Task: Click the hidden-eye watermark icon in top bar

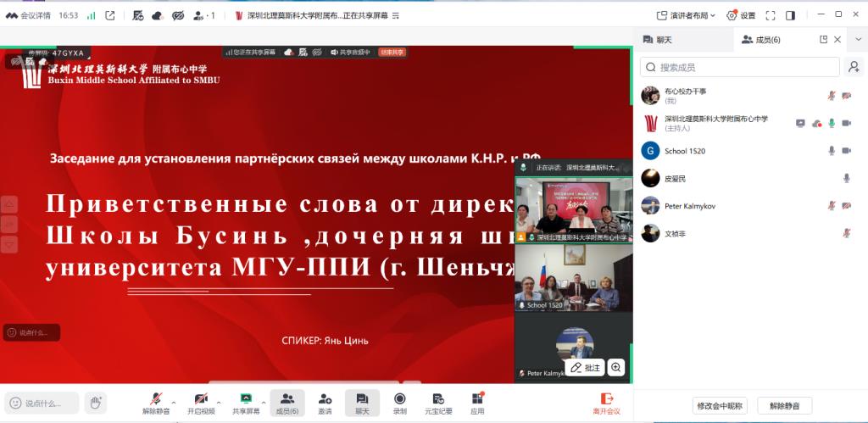Action: pyautogui.click(x=178, y=15)
